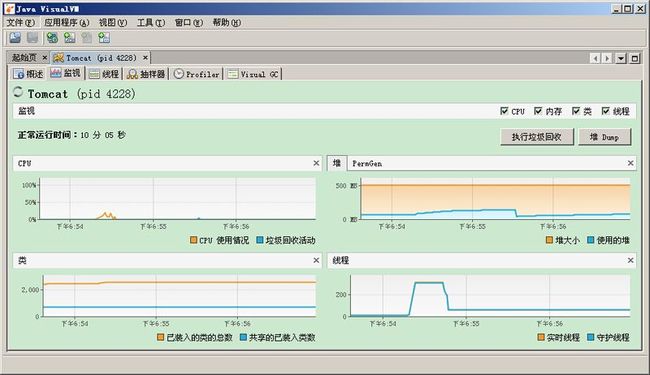
Task: Click the Tomcat (pid 4228) heading text
Action: tap(82, 94)
